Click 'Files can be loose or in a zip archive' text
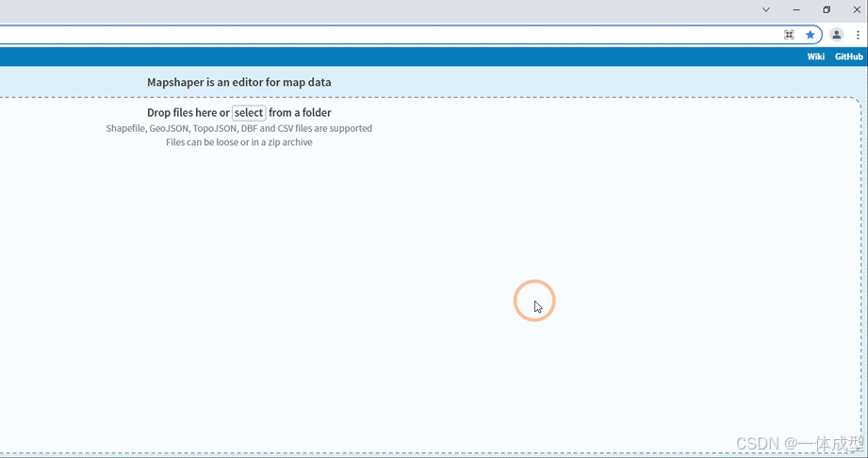Viewport: 868px width, 458px height. (239, 142)
